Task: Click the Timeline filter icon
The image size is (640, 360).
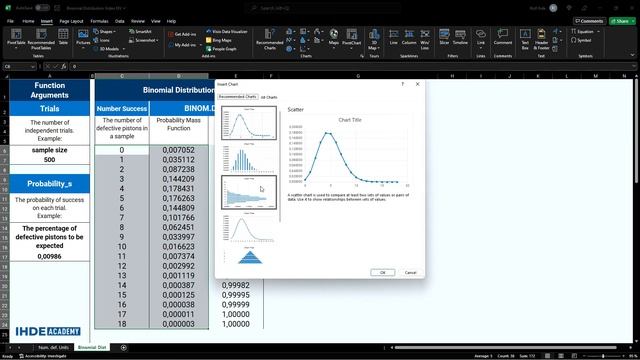Action: [x=460, y=37]
